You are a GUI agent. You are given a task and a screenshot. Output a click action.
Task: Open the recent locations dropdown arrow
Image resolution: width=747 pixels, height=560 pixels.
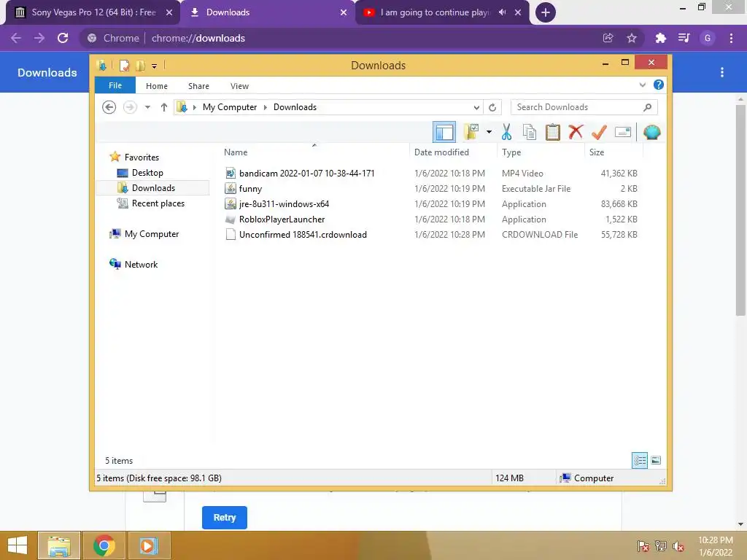pyautogui.click(x=147, y=107)
